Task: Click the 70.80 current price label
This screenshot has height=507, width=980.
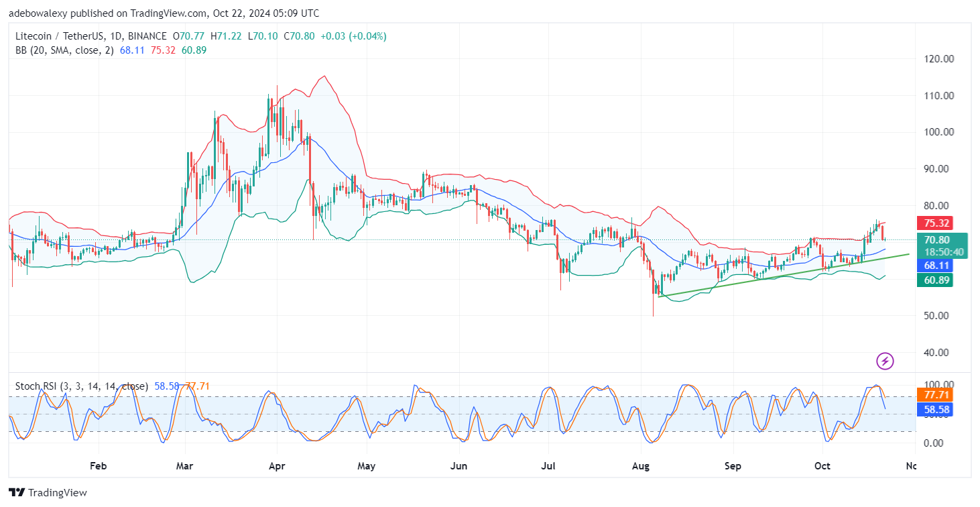Action: pyautogui.click(x=936, y=239)
